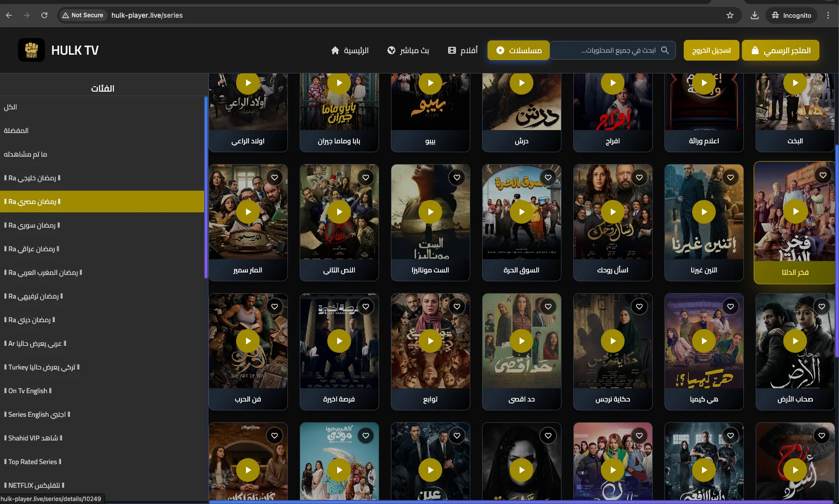The width and height of the screenshot is (839, 504).
Task: Select the Shahid VIP category
Action: coord(102,438)
